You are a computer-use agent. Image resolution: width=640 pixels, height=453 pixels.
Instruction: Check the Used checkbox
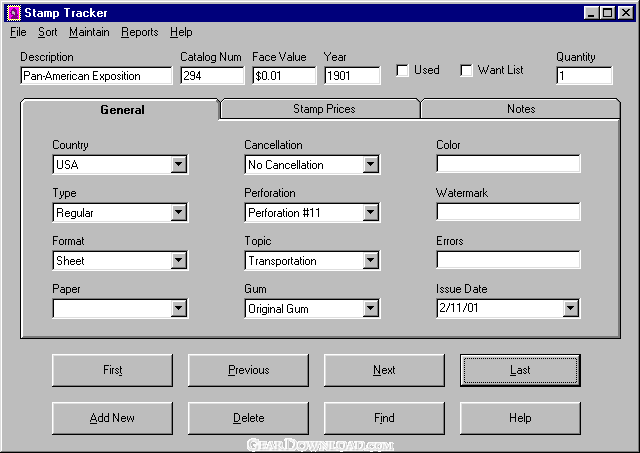pos(402,71)
